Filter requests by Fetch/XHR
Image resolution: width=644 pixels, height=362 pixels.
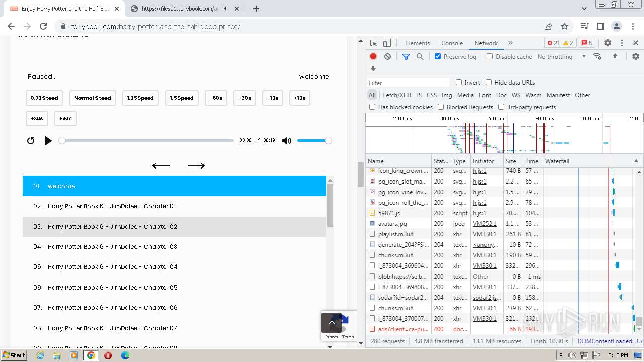[397, 95]
